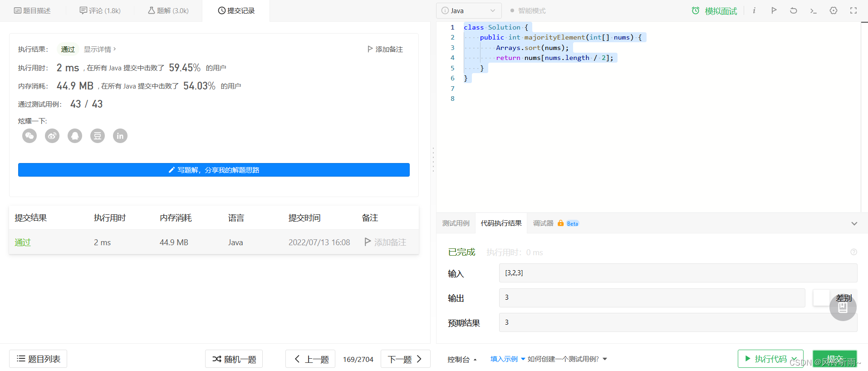
Task: Toggle 智能模式 smart mode
Action: point(528,10)
